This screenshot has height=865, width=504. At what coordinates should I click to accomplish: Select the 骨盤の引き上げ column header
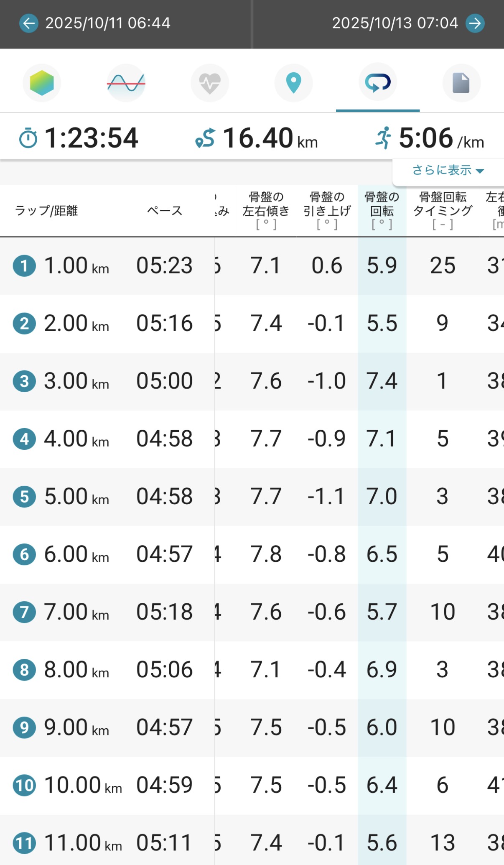pyautogui.click(x=327, y=211)
